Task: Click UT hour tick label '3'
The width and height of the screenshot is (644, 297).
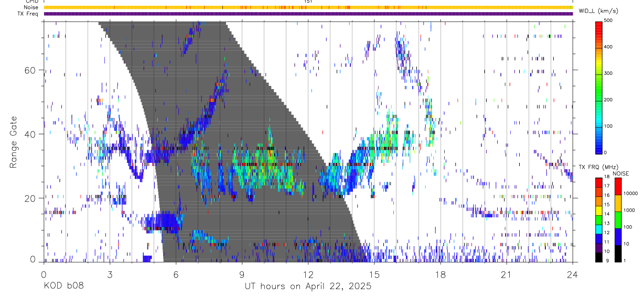Action: pos(110,274)
